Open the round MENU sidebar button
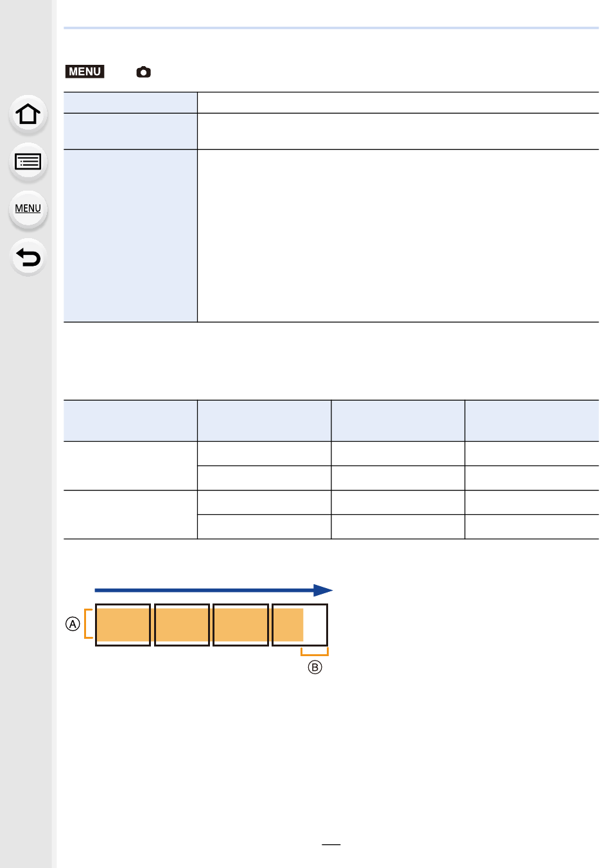Viewport: 610px width, 868px height. coord(28,209)
